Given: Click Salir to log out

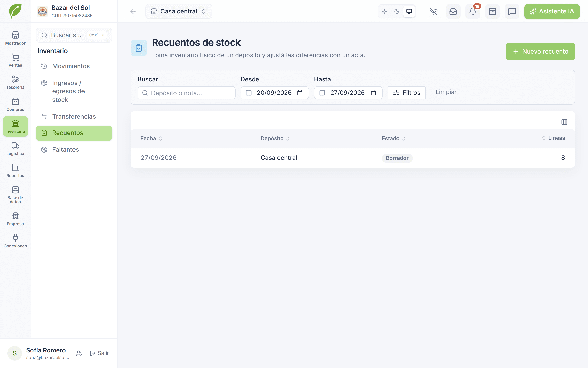Looking at the screenshot, I should (99, 353).
